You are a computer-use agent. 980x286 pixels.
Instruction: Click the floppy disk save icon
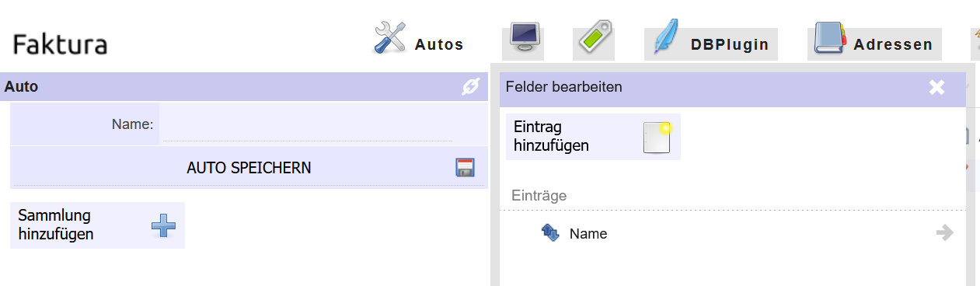(465, 167)
